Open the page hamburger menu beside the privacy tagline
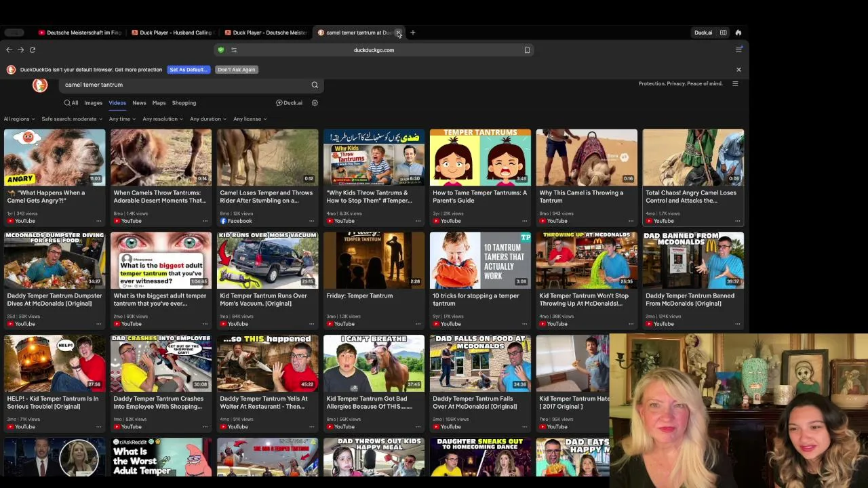Viewport: 868px width, 488px height. 735,83
